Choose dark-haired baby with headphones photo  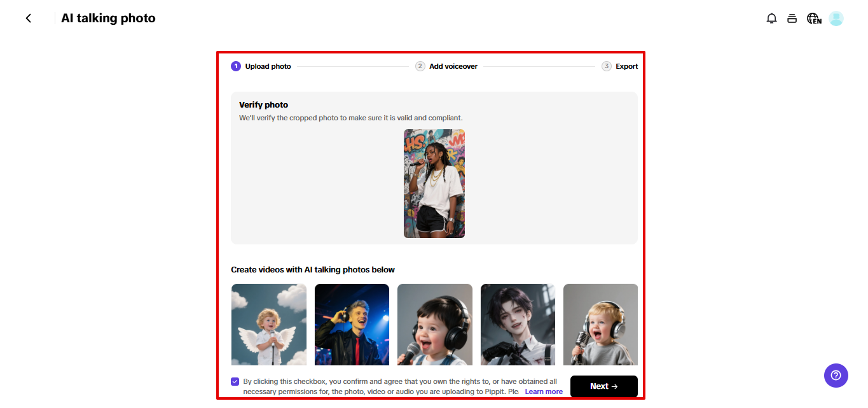pyautogui.click(x=435, y=325)
